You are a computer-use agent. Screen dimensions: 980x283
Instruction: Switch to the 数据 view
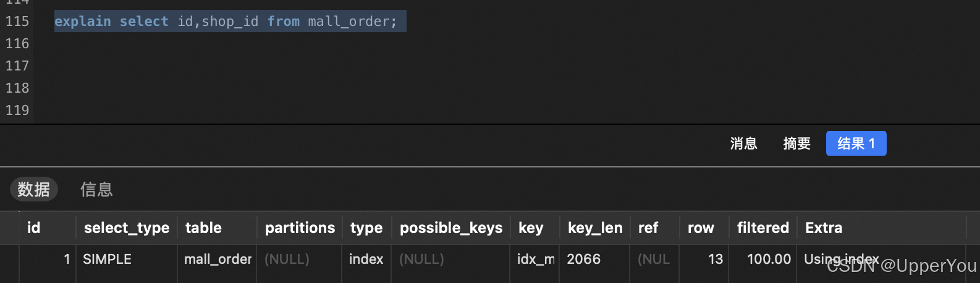tap(34, 189)
